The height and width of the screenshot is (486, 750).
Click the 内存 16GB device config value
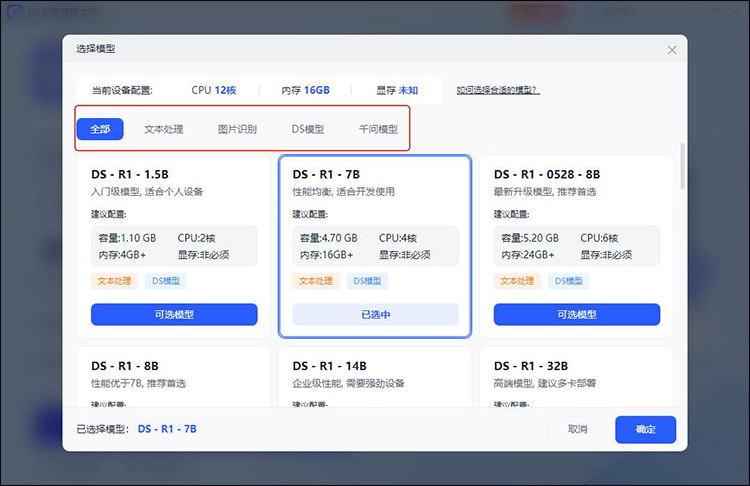(x=305, y=90)
